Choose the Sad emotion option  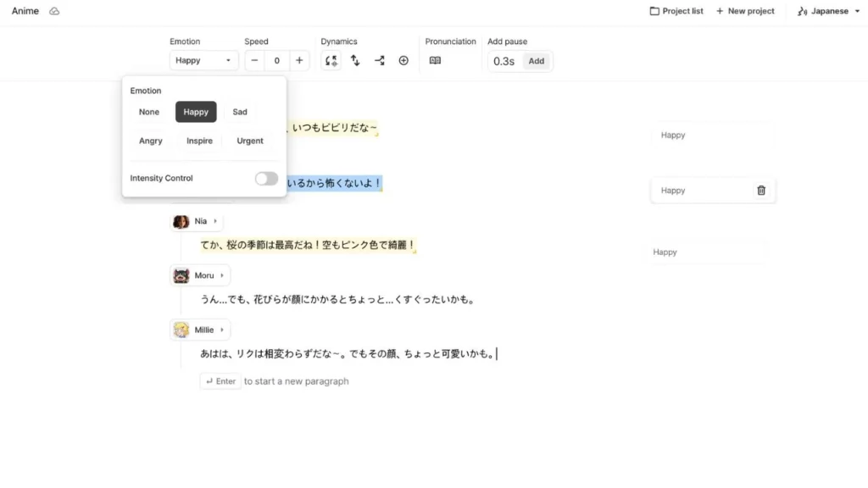coord(240,112)
